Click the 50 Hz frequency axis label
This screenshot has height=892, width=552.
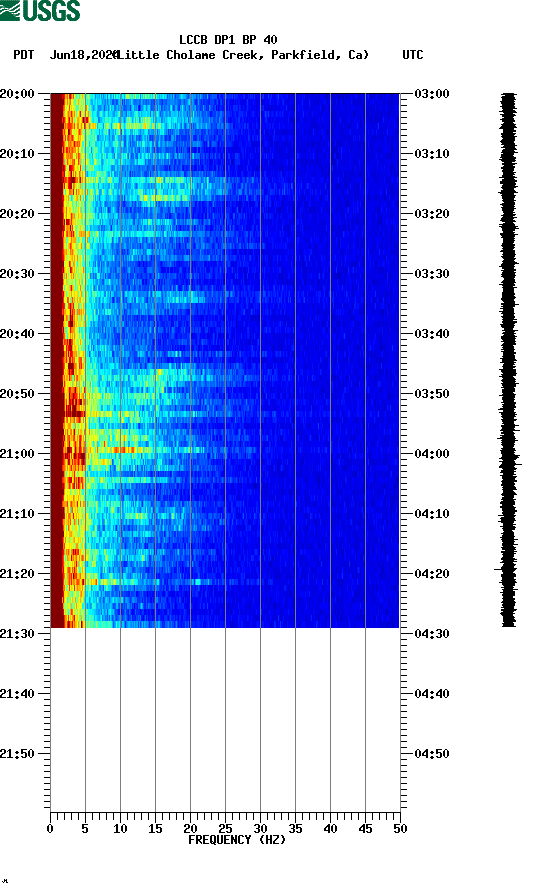point(400,829)
